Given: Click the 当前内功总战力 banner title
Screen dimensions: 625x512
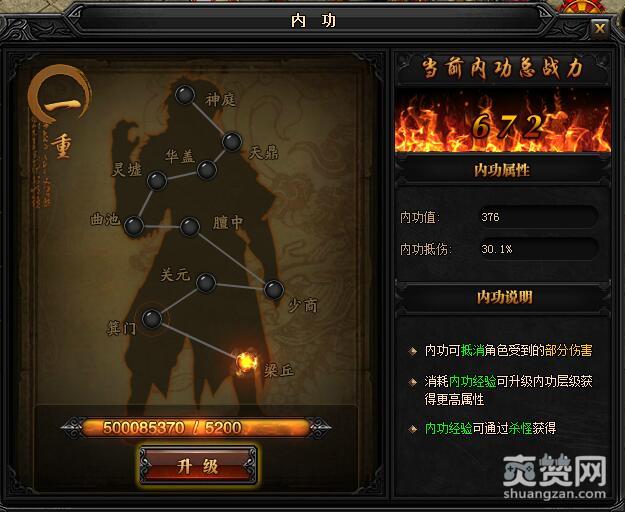Looking at the screenshot, I should point(502,68).
